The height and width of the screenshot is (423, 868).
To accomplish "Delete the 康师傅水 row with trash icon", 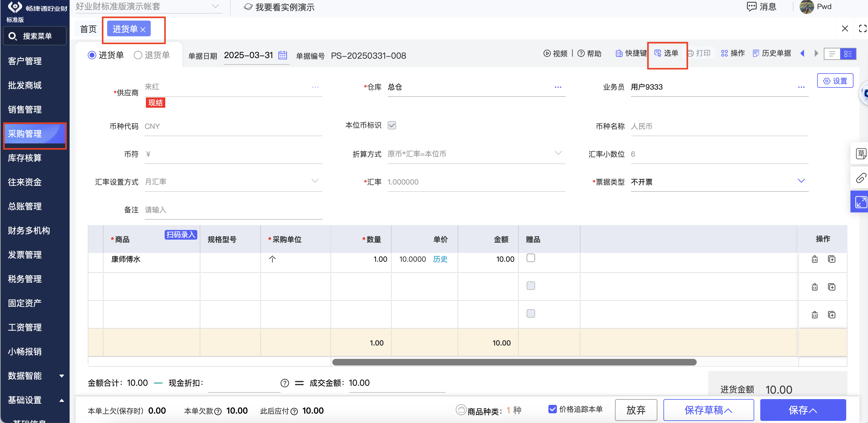I will [x=814, y=259].
